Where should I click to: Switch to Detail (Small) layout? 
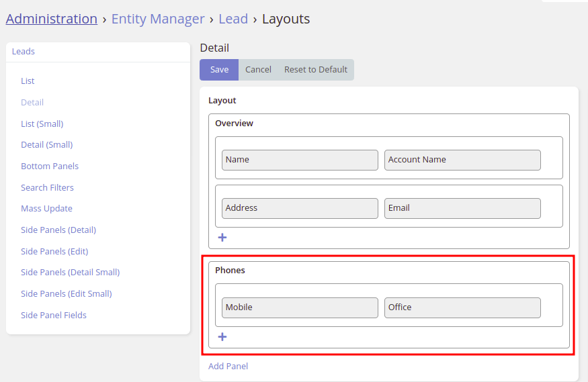[46, 145]
